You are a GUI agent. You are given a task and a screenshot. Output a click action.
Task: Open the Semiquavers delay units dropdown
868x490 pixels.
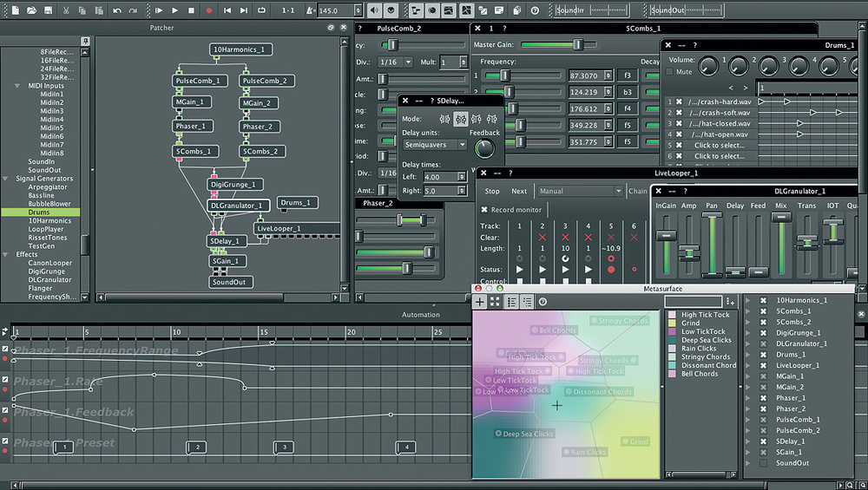click(435, 144)
